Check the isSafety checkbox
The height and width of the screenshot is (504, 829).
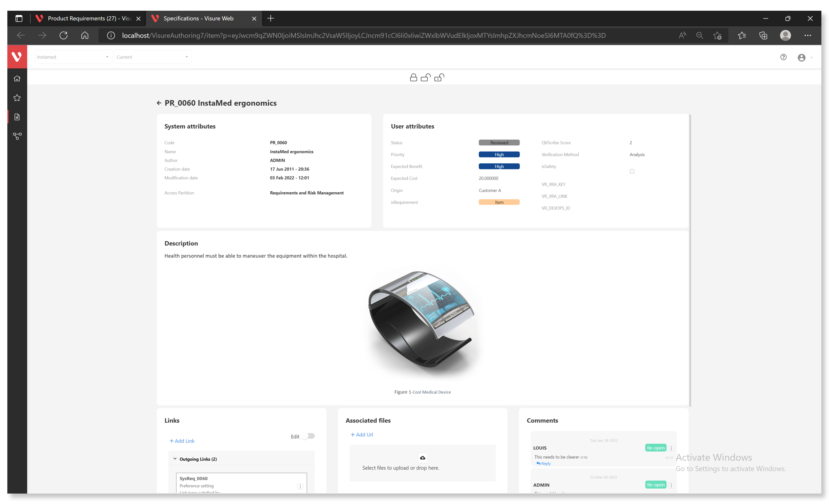tap(632, 171)
